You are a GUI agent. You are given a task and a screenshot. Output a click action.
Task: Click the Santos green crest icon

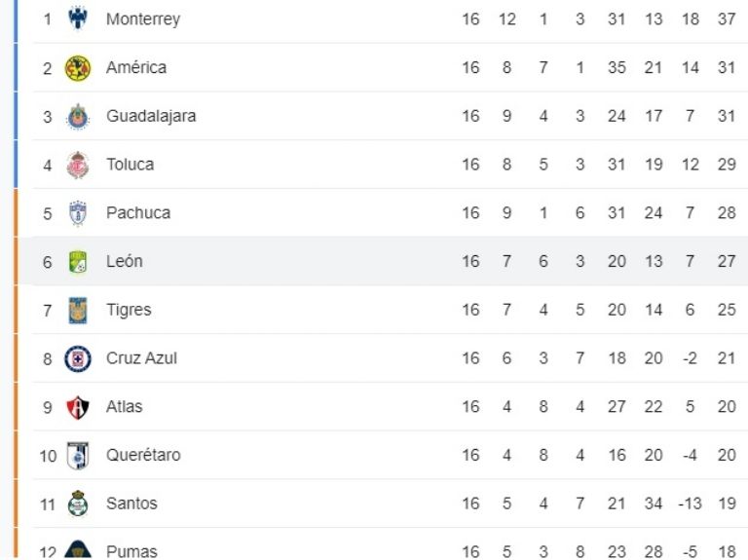tap(77, 504)
